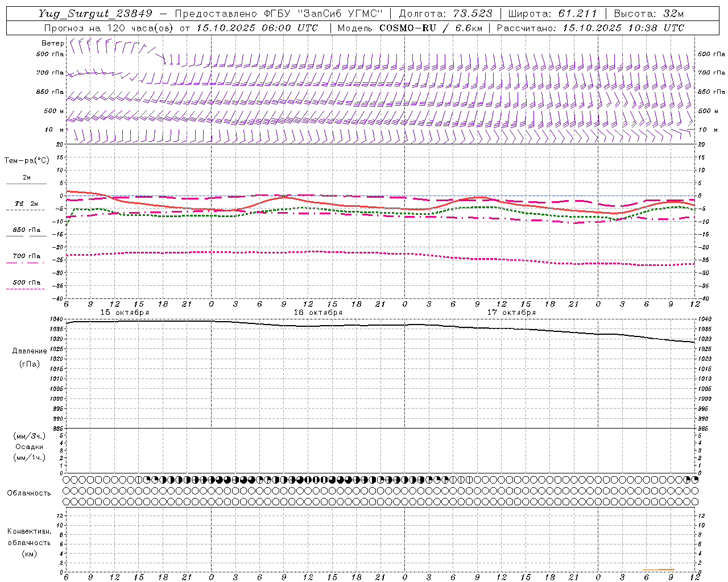Click the station title "Yug_Surgut_23849"

tap(96, 14)
